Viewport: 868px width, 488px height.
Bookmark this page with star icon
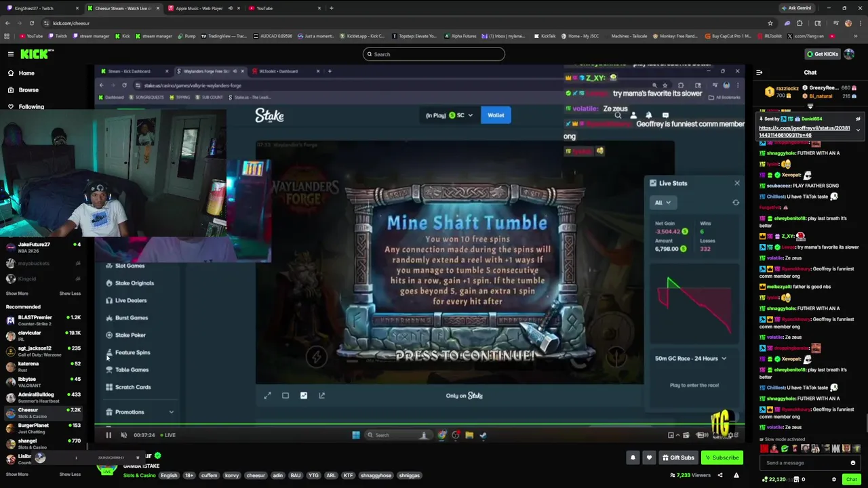[770, 23]
